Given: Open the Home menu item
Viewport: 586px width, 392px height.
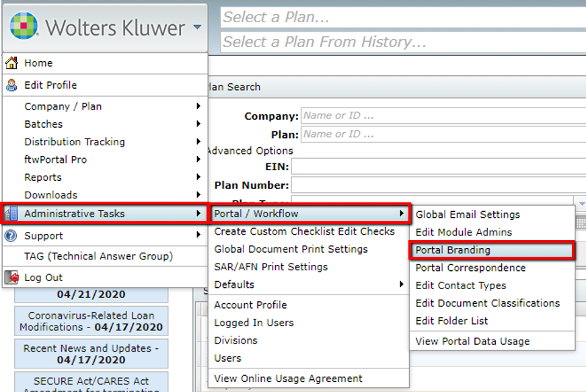Looking at the screenshot, I should coord(105,63).
